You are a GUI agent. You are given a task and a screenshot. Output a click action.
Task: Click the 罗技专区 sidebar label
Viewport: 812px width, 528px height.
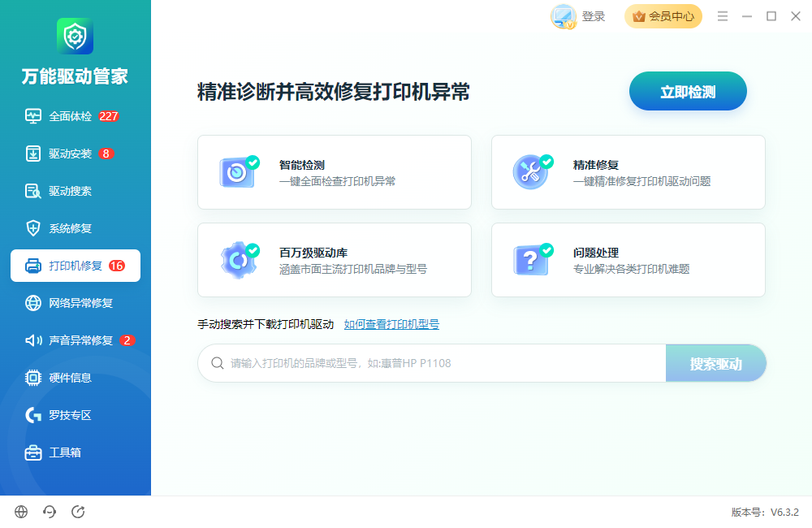(x=70, y=415)
